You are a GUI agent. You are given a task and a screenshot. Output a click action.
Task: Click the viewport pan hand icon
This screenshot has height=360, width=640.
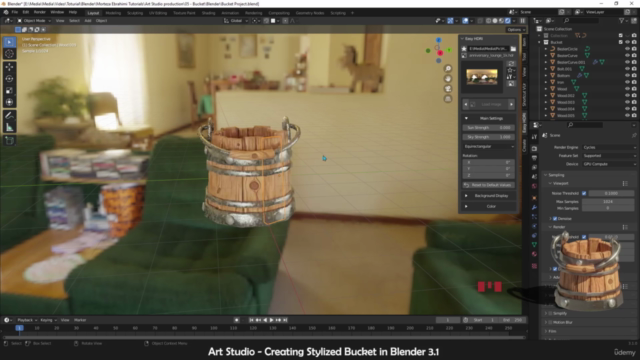448,78
